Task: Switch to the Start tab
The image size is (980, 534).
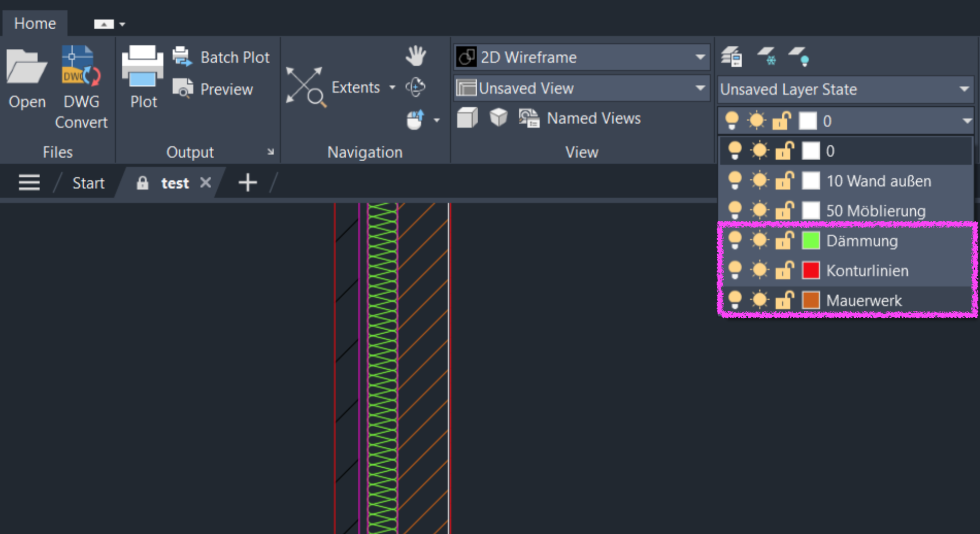Action: [88, 183]
